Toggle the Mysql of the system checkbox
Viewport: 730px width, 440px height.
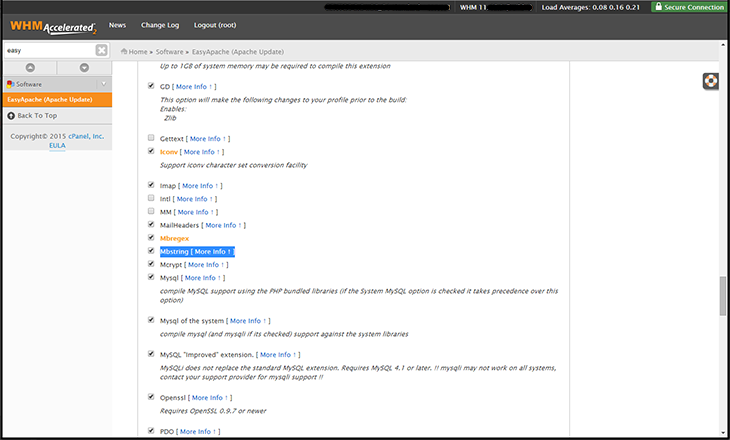151,320
